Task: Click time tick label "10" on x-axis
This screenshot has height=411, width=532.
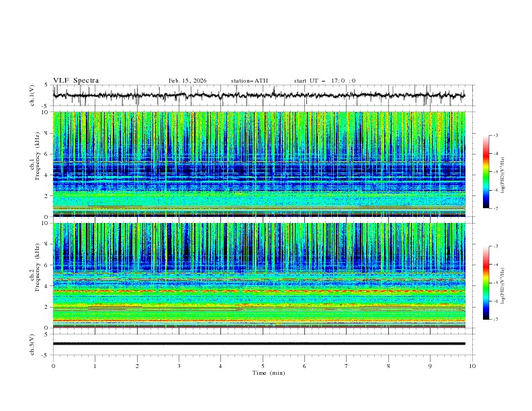Action: [x=472, y=366]
